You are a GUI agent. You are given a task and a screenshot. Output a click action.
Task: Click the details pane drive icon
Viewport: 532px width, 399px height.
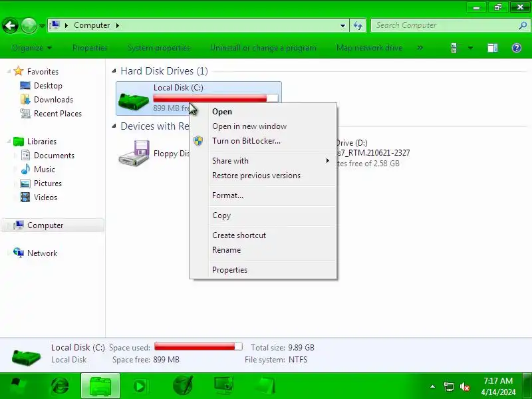tap(26, 356)
